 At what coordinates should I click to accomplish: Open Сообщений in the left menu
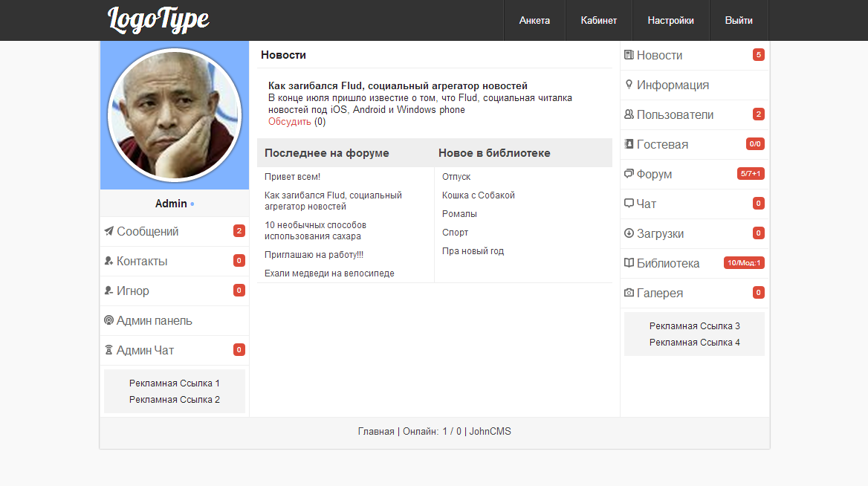(x=175, y=231)
